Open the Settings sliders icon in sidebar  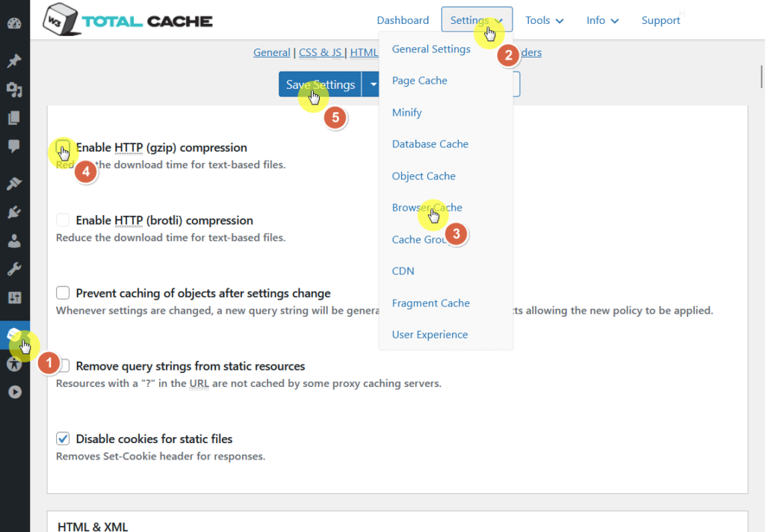[14, 297]
